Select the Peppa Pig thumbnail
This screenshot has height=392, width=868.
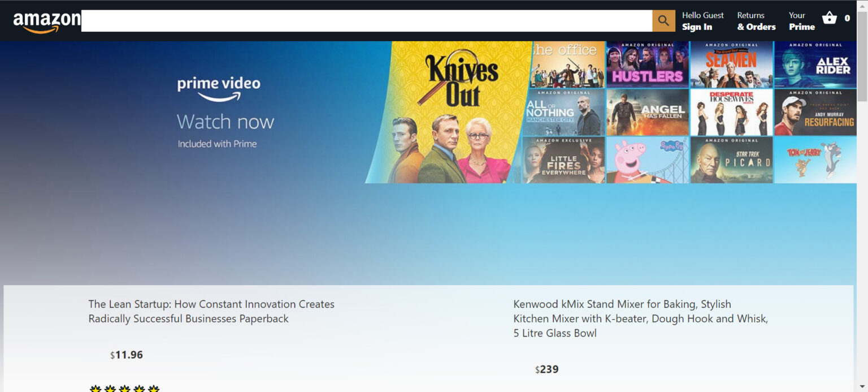(x=647, y=160)
